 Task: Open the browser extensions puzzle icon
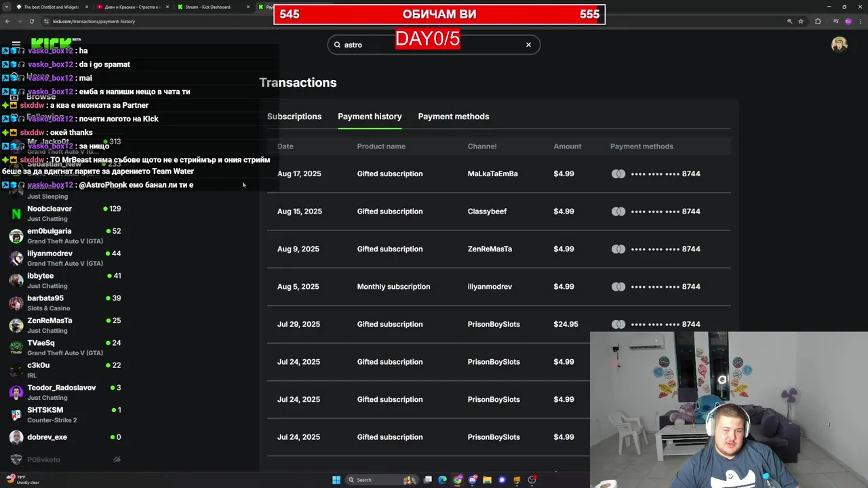click(818, 21)
